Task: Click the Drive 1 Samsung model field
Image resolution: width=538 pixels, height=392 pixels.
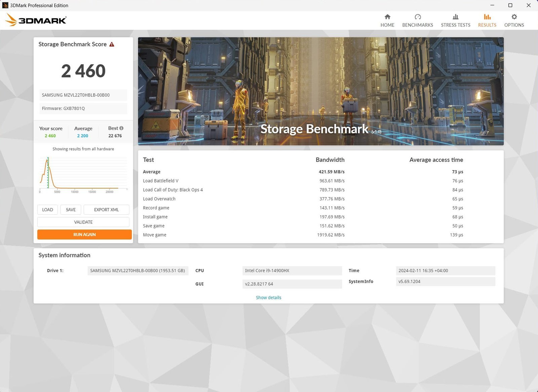Action: click(x=138, y=271)
